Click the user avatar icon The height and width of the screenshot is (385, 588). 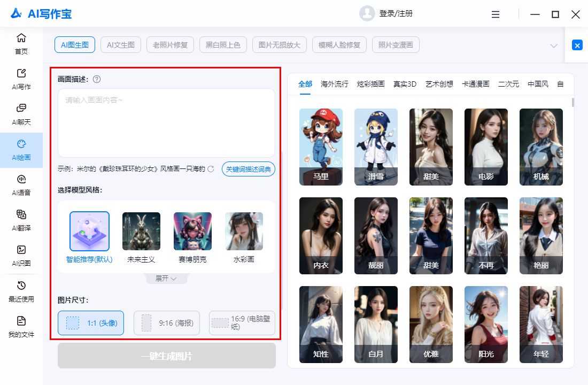(367, 13)
